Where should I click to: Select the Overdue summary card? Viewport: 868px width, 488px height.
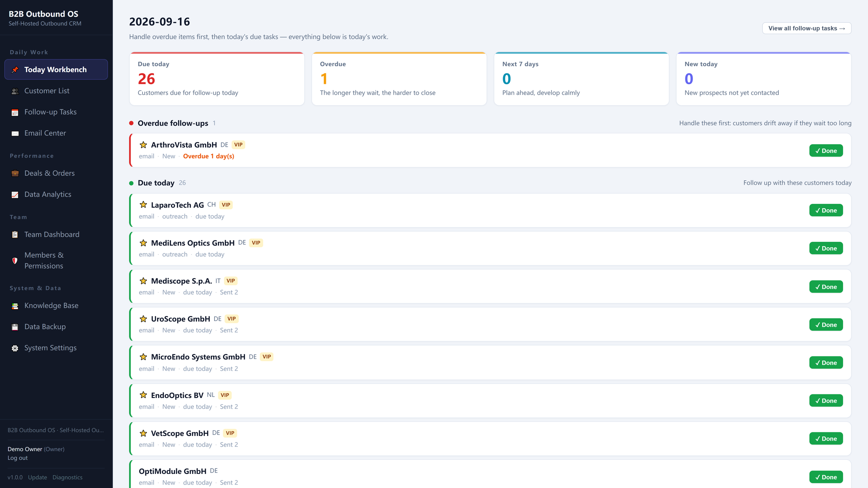399,79
